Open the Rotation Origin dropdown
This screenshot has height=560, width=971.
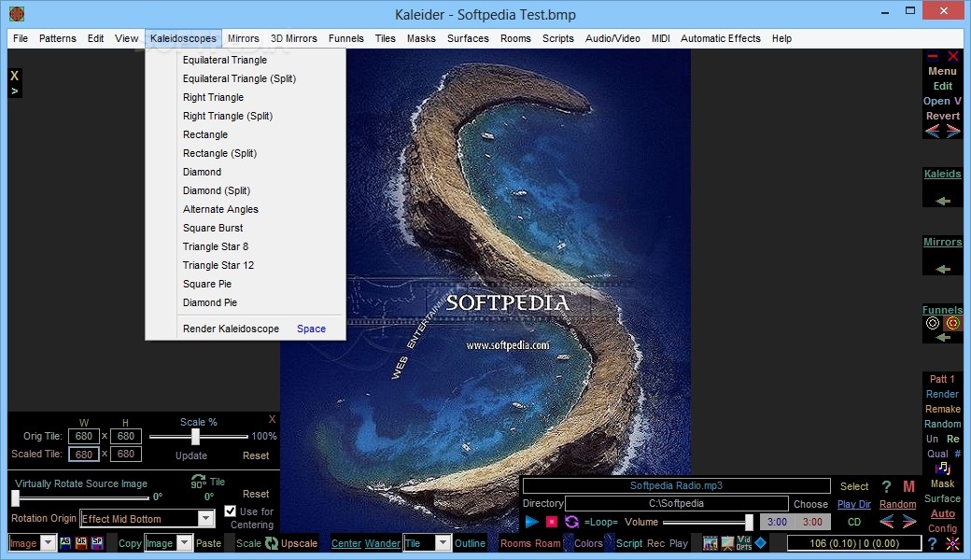(206, 519)
